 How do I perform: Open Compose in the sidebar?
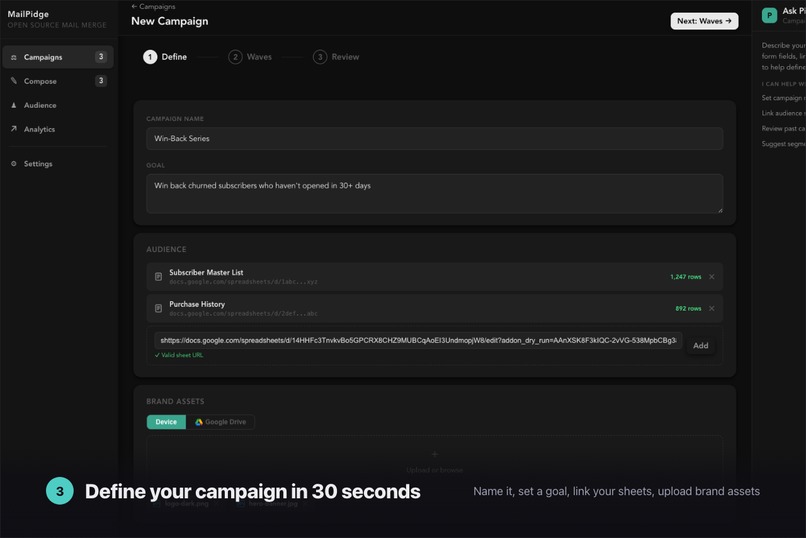pyautogui.click(x=58, y=81)
